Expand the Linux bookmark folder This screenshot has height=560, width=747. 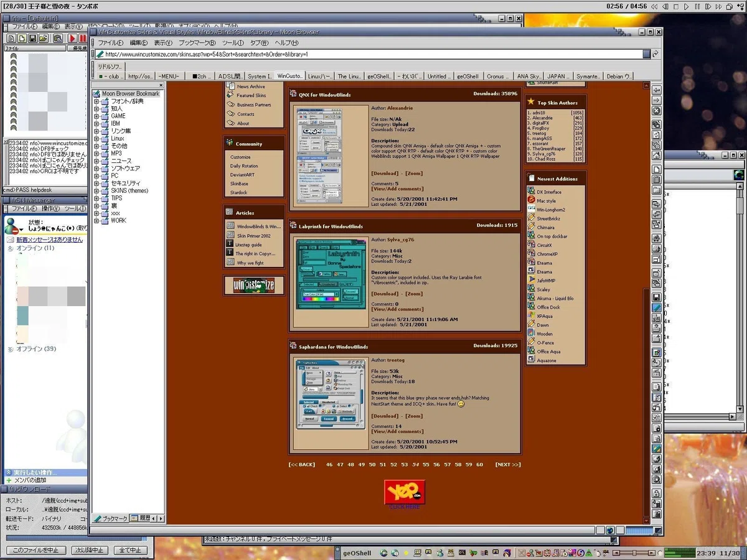(97, 138)
